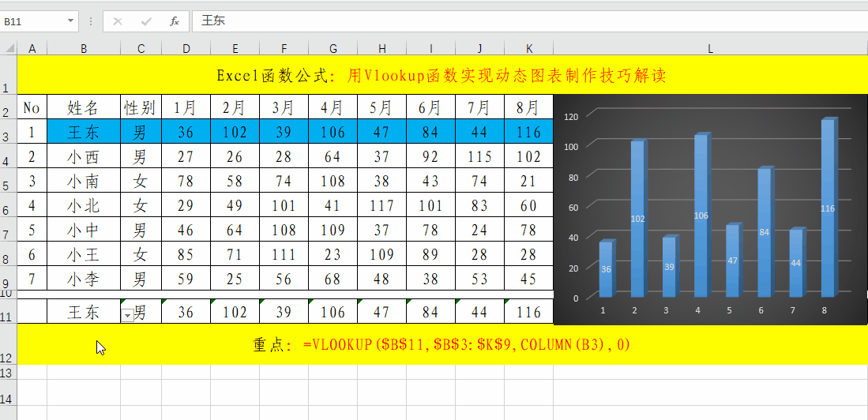Click the 小西 name cell
868x420 pixels.
84,156
